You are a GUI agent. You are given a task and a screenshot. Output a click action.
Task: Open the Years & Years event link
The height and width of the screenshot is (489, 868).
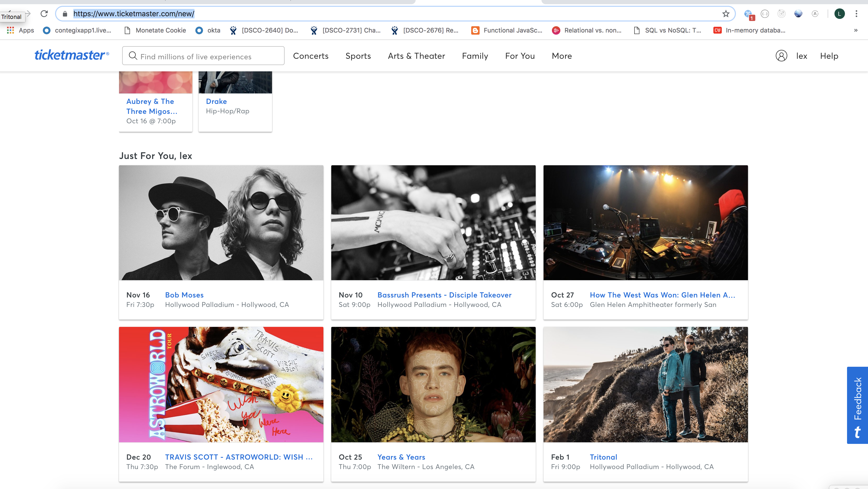click(401, 457)
